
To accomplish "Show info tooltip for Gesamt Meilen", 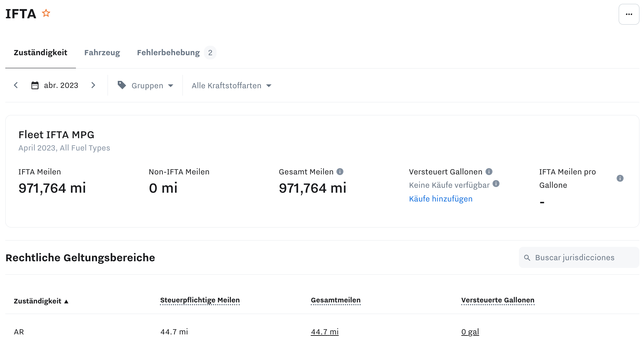I will [x=340, y=172].
